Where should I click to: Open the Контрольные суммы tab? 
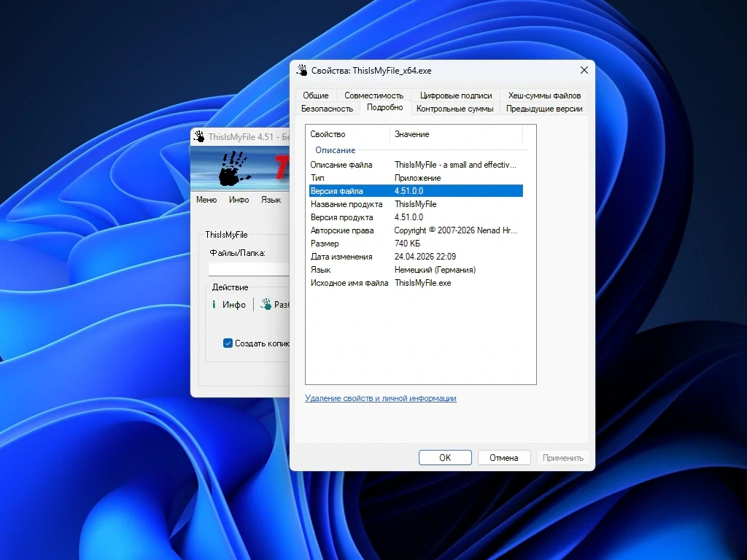455,109
